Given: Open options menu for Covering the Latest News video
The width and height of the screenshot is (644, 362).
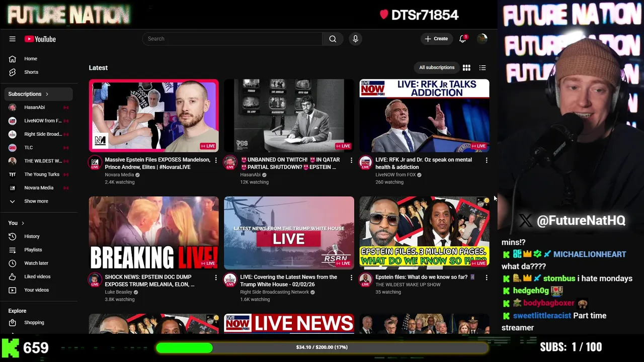Looking at the screenshot, I should [351, 278].
